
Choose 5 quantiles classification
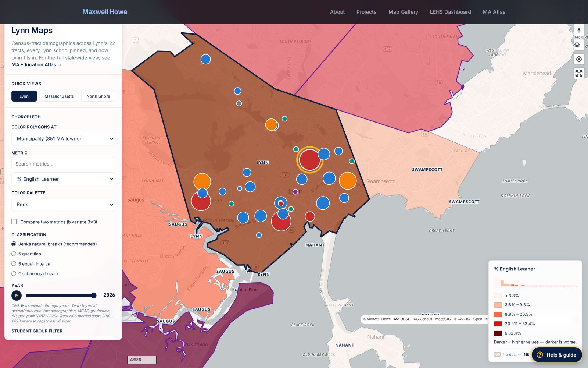click(14, 254)
